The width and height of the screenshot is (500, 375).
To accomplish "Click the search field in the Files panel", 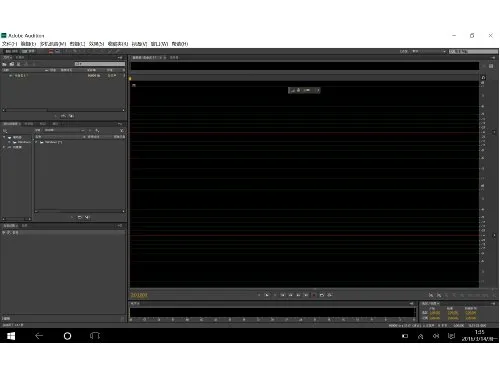I will 100,64.
